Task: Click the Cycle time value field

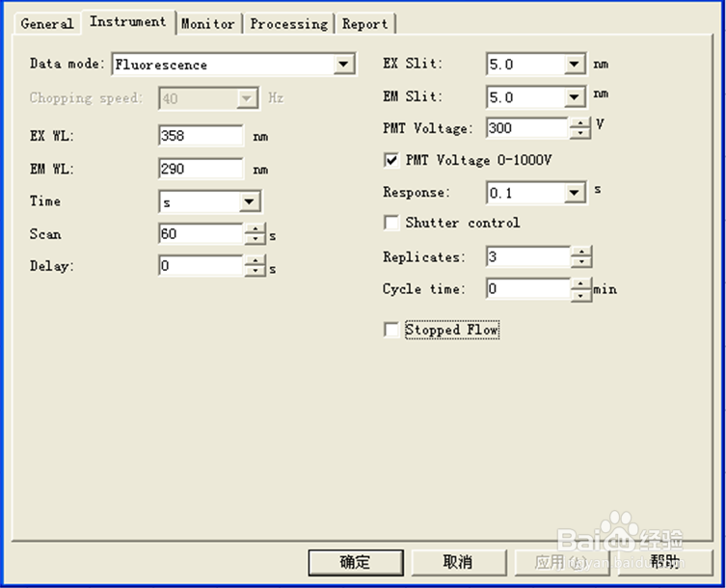Action: point(528,288)
